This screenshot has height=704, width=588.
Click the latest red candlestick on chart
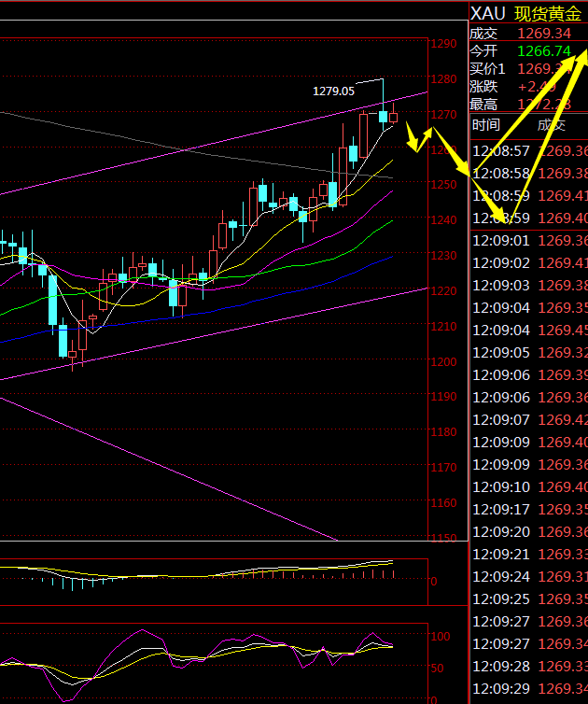pyautogui.click(x=393, y=118)
